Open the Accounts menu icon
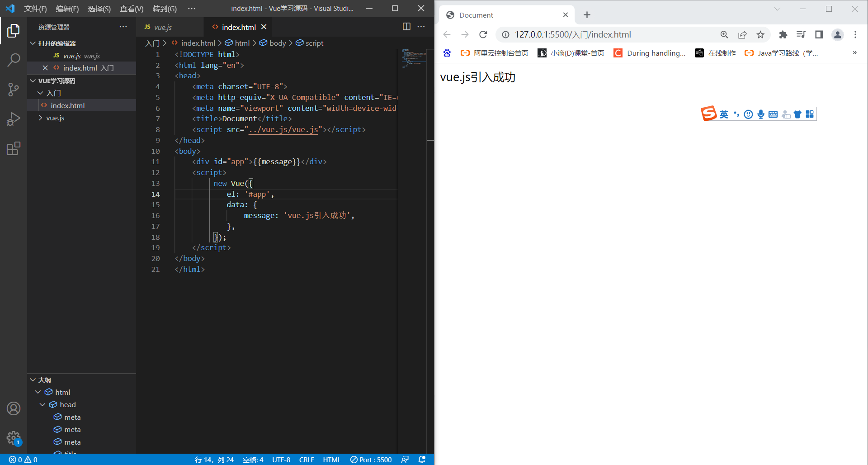The width and height of the screenshot is (868, 465). tap(14, 408)
